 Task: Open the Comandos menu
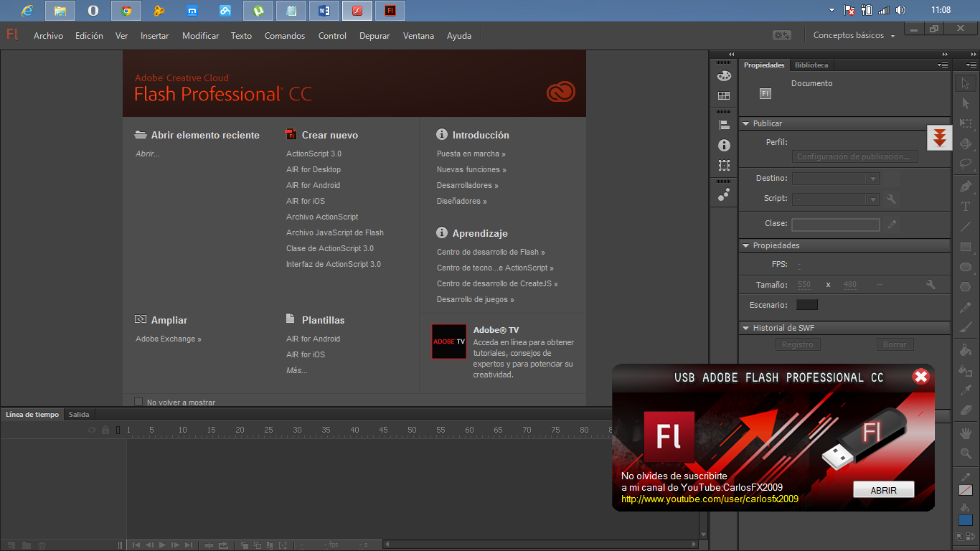285,36
